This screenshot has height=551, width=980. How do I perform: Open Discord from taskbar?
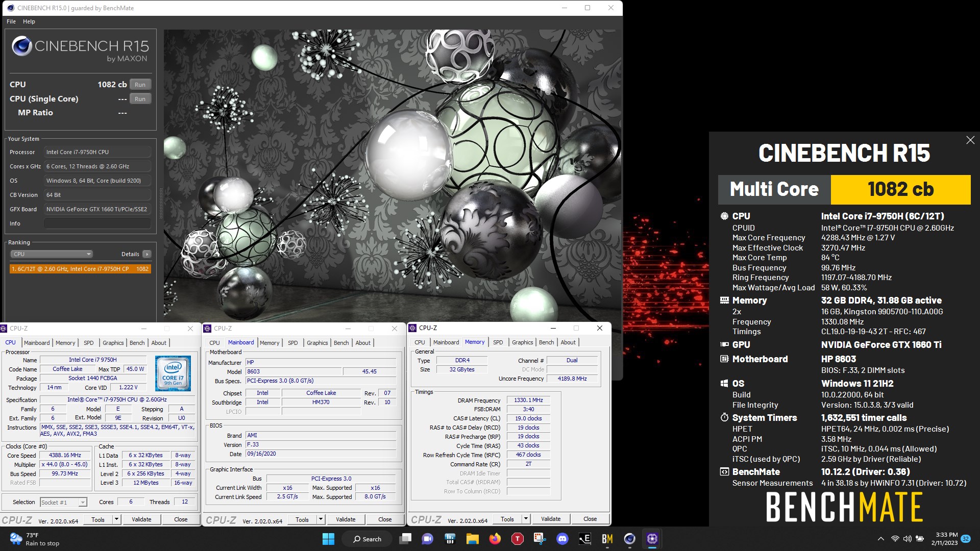[562, 539]
